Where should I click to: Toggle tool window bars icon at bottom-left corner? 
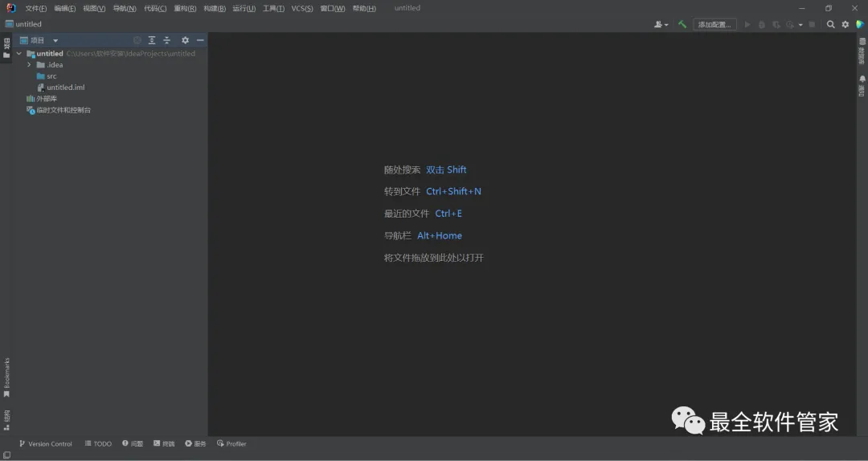6,455
